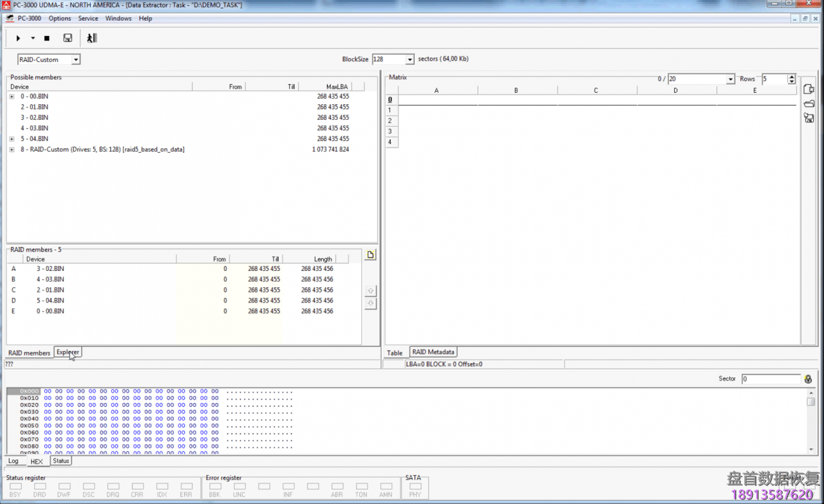Create a new matrix configuration
Viewport: 824px width, 504px height.
coord(809,89)
